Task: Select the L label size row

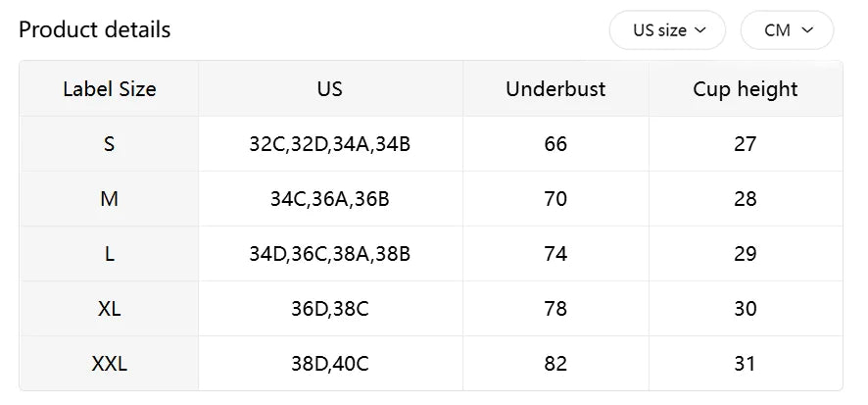Action: 110,254
